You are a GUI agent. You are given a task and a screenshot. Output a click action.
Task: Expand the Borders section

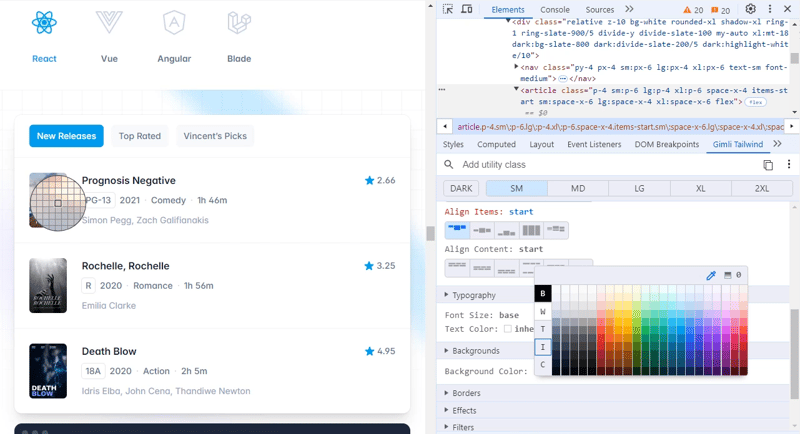[x=447, y=393]
